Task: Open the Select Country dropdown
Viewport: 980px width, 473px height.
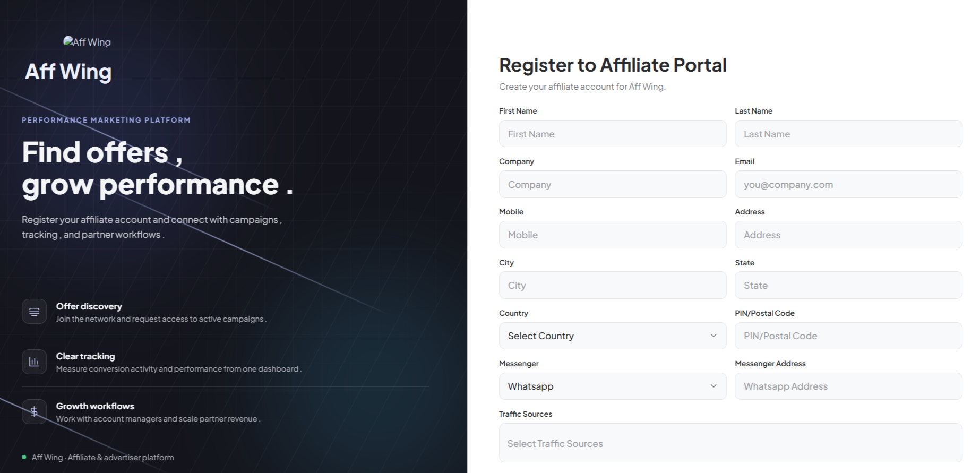Action: tap(613, 336)
